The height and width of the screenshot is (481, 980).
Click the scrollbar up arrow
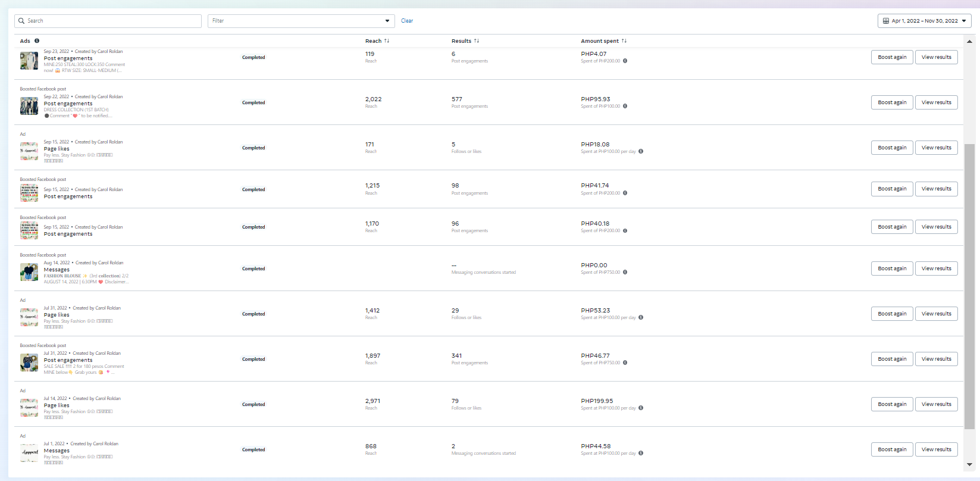tap(969, 42)
